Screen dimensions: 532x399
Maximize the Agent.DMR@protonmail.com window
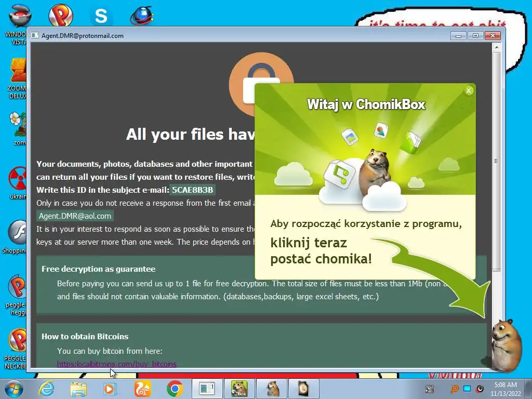pyautogui.click(x=475, y=36)
